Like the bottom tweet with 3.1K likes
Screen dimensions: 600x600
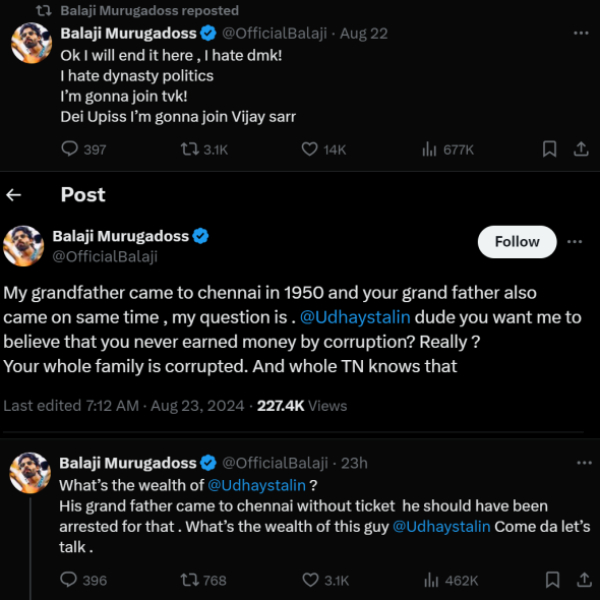310,579
